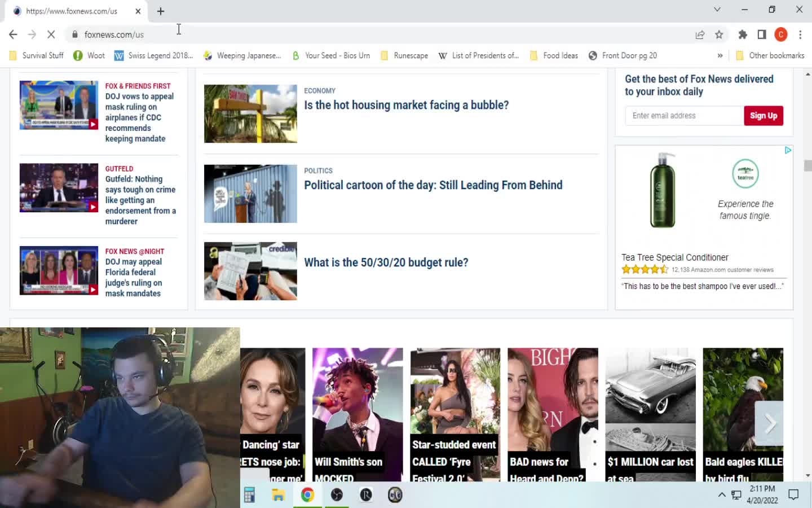Bookmark this page with star icon
Viewport: 812px width, 508px height.
point(719,34)
